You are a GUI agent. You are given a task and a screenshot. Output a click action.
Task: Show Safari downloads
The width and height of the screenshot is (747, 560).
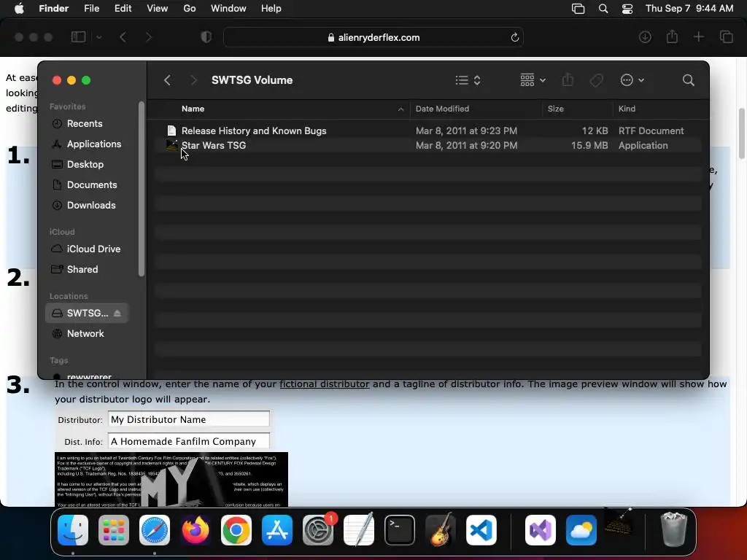click(645, 37)
